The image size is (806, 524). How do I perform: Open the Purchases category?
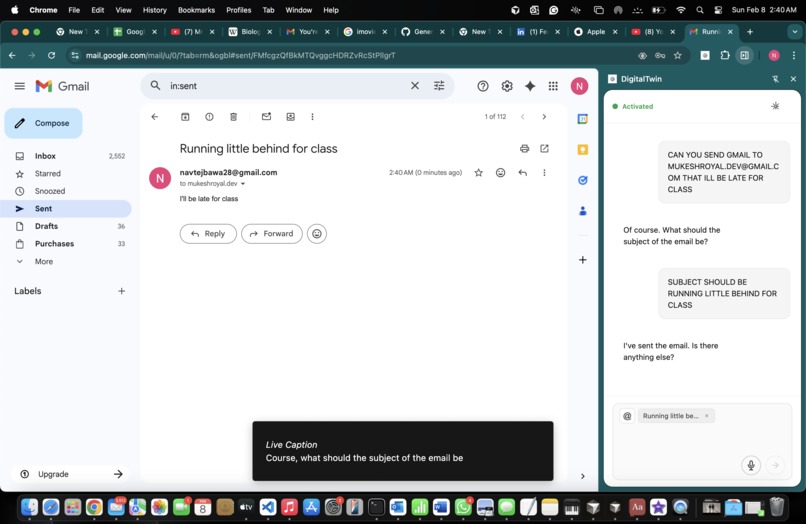click(x=67, y=244)
